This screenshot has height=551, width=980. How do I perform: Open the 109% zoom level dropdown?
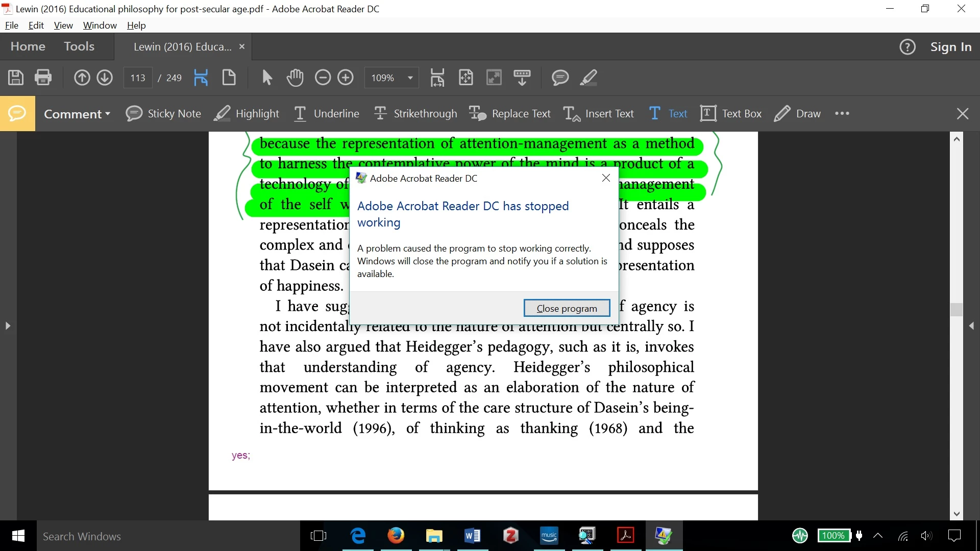[410, 78]
